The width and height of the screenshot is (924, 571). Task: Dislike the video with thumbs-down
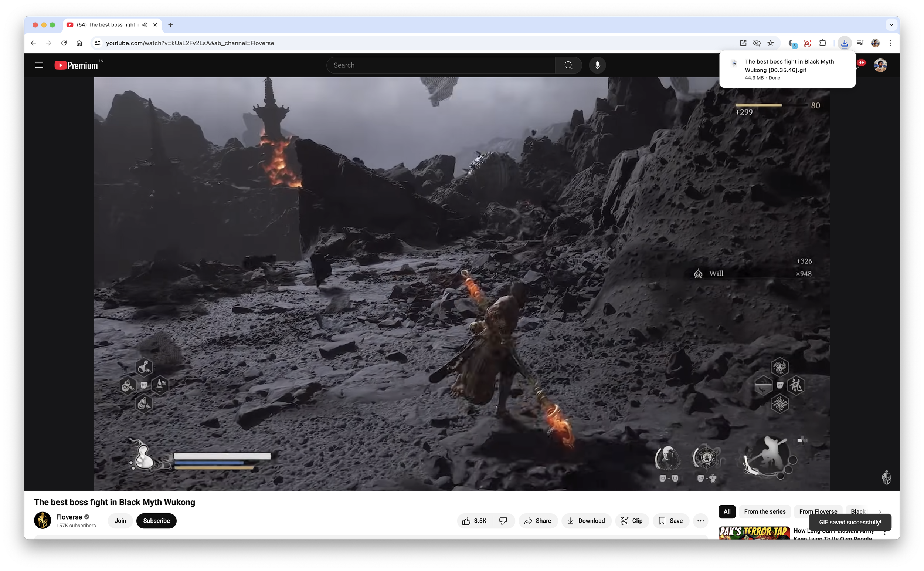pyautogui.click(x=503, y=521)
